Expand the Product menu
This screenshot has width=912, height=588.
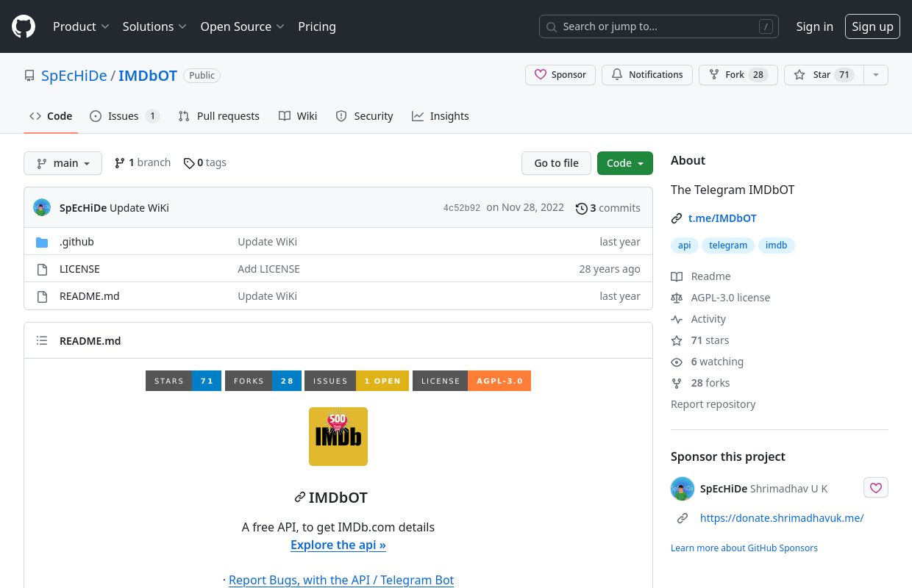click(81, 26)
